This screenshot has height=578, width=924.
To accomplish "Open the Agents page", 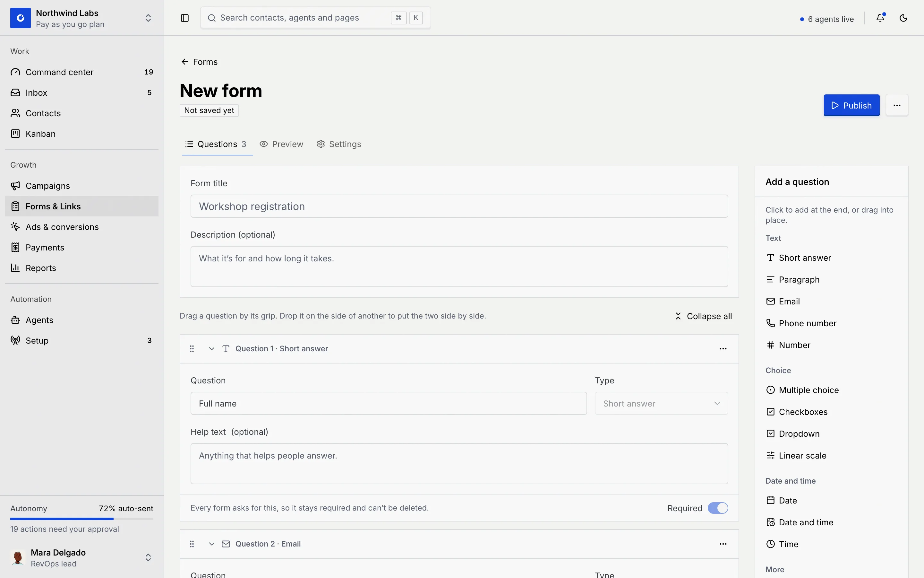I will click(x=82, y=320).
